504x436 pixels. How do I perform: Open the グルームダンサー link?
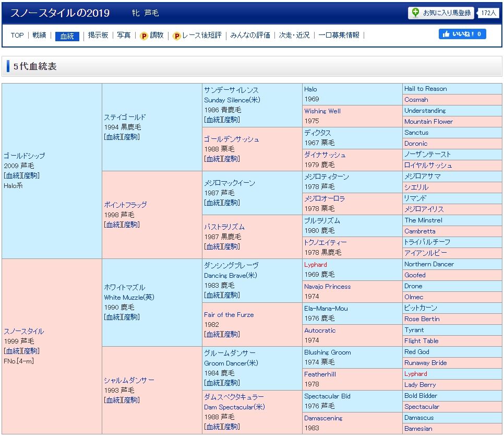[x=230, y=353]
